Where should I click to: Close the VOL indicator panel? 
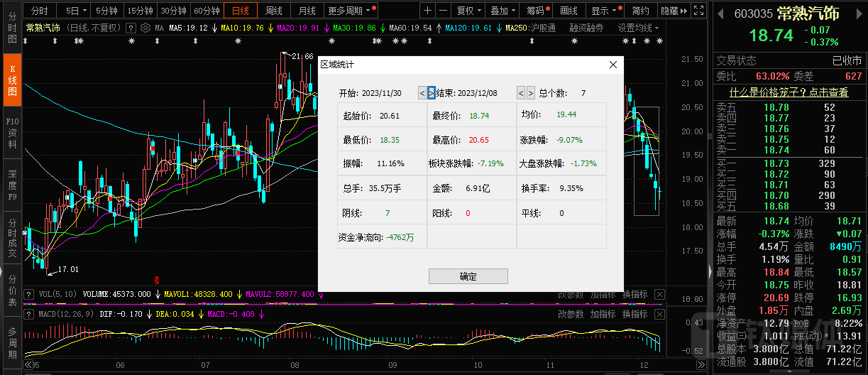659,294
